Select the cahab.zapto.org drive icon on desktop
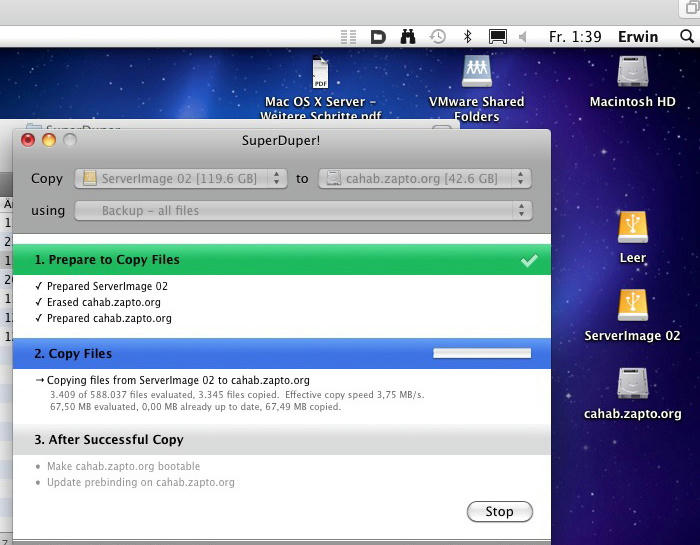The height and width of the screenshot is (545, 700). pyautogui.click(x=633, y=383)
